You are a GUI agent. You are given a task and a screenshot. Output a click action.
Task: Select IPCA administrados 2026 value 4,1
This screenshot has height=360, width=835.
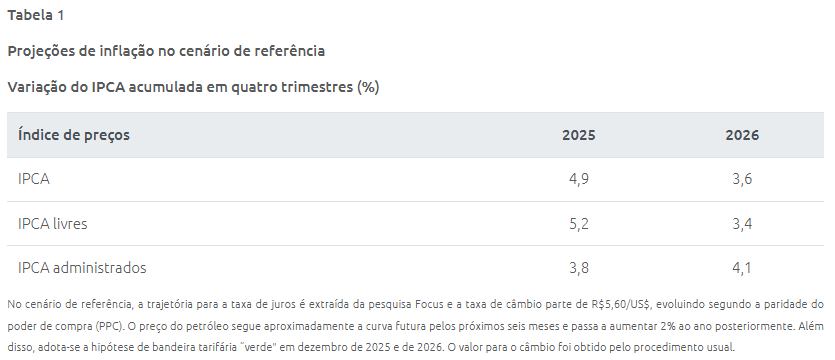(x=742, y=268)
